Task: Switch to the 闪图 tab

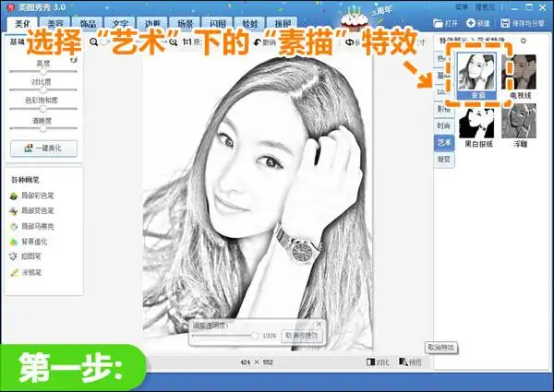Action: click(218, 23)
